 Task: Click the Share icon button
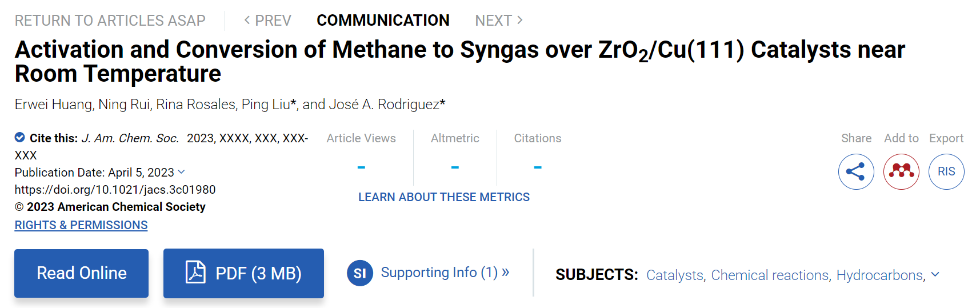[856, 171]
